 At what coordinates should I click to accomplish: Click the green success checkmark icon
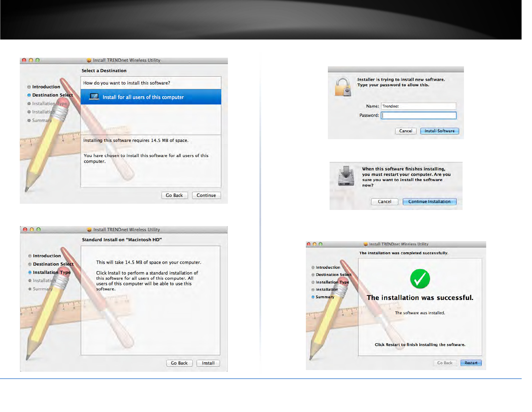[x=420, y=279]
